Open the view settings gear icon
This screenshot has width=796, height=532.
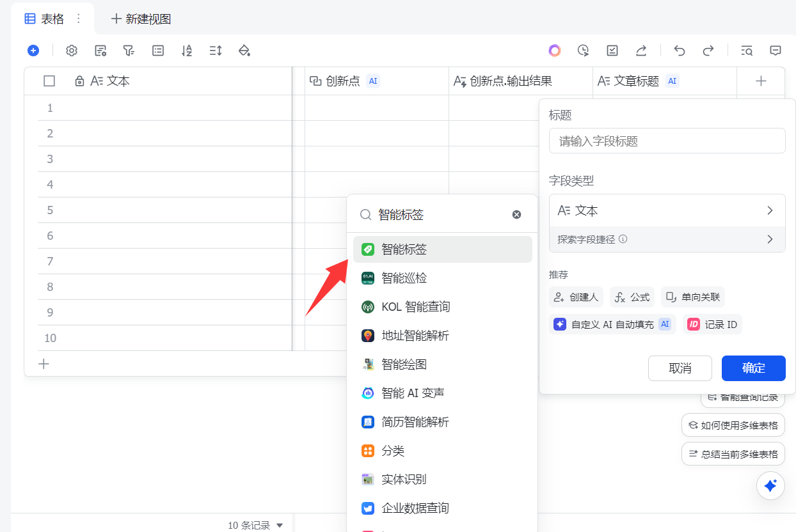tap(72, 51)
